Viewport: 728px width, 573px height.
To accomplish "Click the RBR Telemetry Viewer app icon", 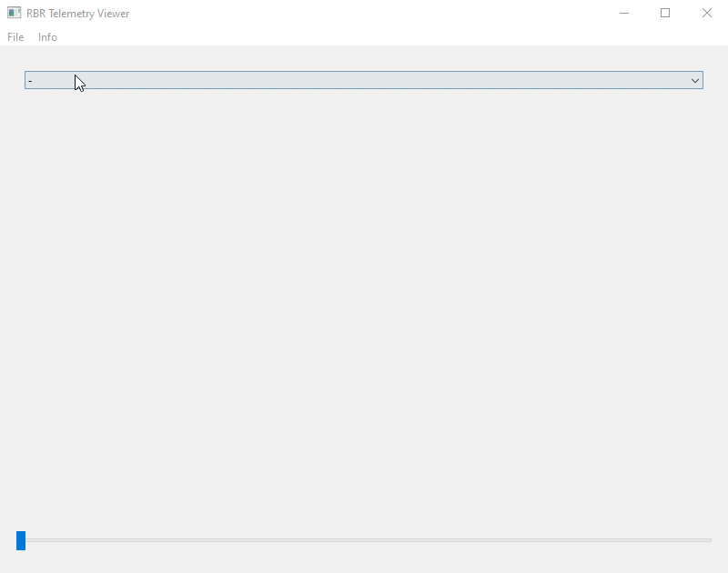I will (15, 13).
